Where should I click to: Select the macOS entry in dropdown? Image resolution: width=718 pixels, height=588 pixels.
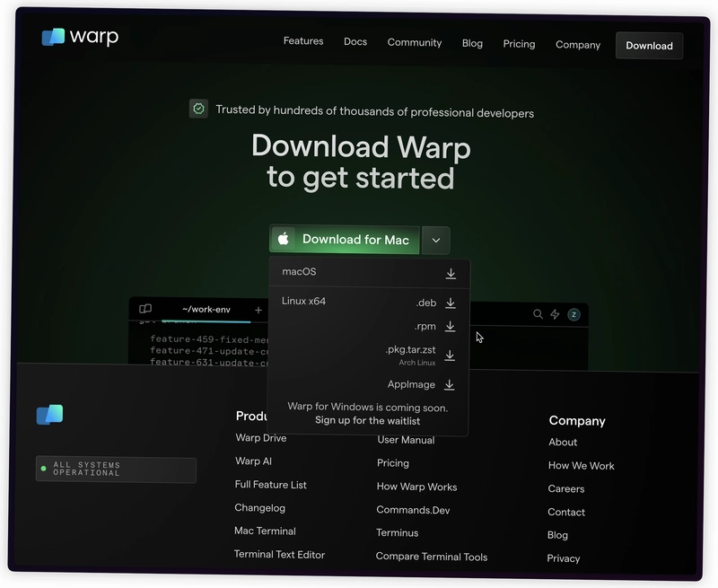(x=370, y=273)
